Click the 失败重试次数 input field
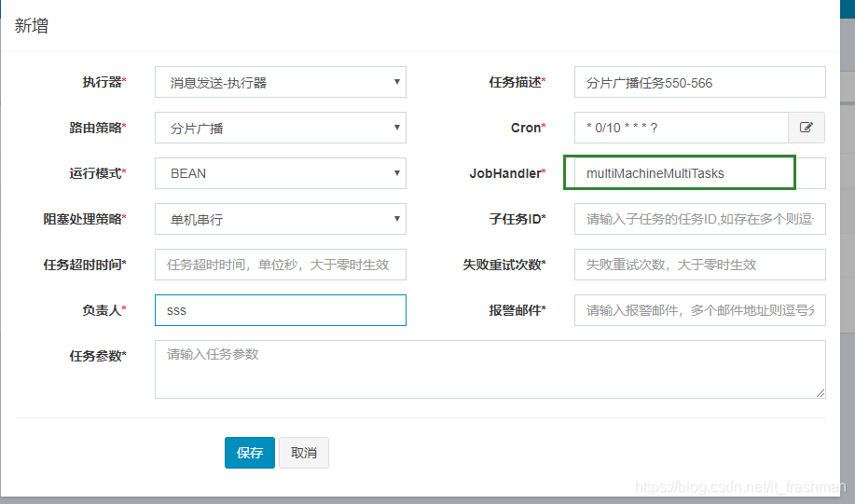Viewport: 855px width, 504px height. 699,265
